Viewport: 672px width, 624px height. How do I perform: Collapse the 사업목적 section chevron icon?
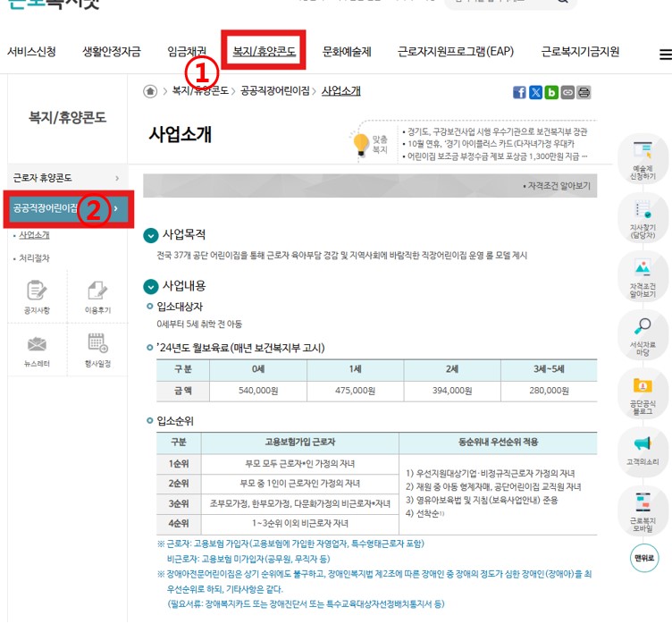pyautogui.click(x=150, y=235)
